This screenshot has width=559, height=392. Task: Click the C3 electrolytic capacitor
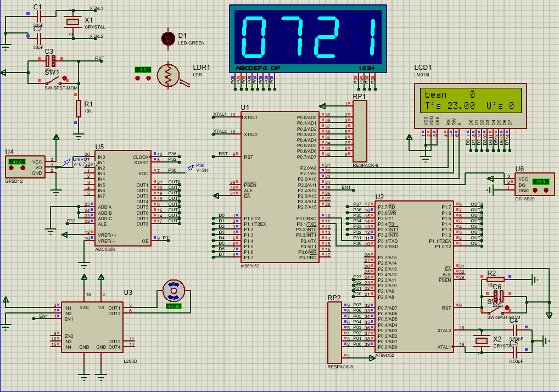pos(51,61)
